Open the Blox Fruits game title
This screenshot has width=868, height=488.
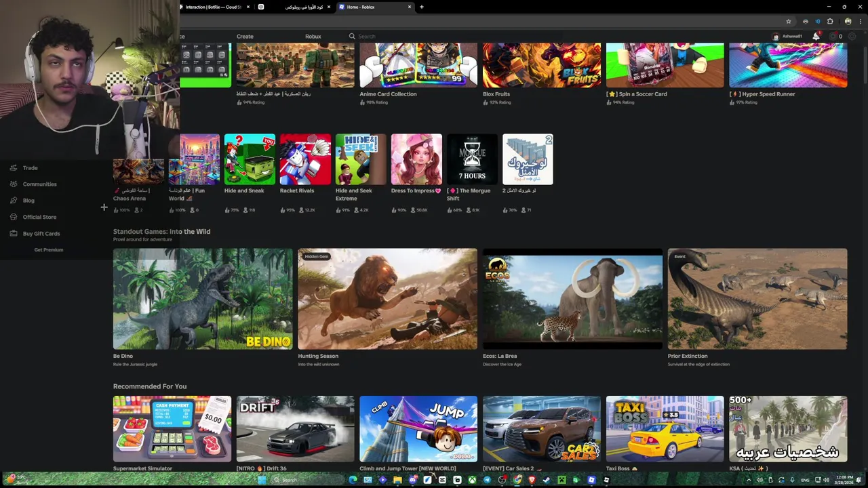(x=496, y=94)
